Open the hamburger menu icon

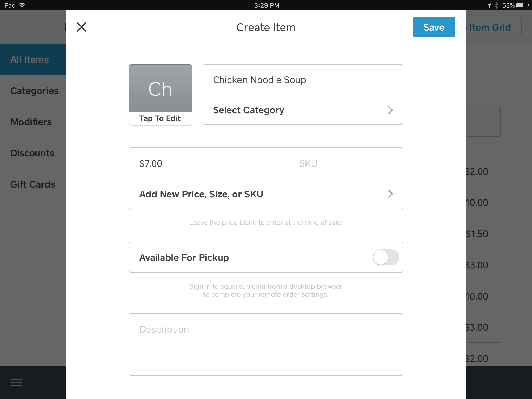[16, 382]
